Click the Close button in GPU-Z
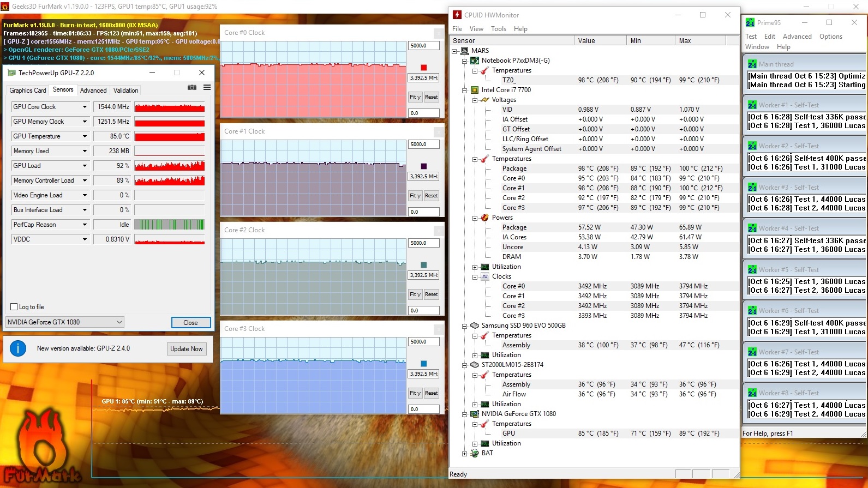The image size is (868, 488). coord(190,323)
